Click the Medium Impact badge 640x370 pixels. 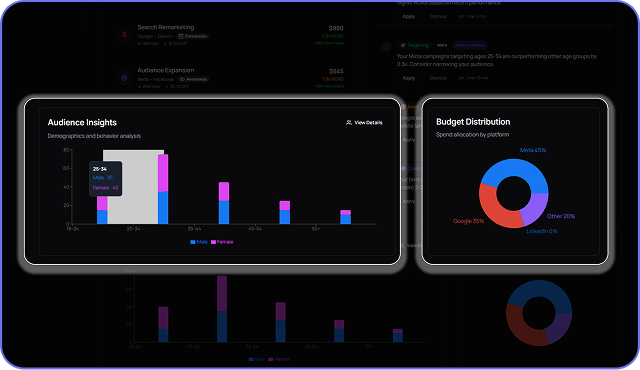(x=469, y=45)
